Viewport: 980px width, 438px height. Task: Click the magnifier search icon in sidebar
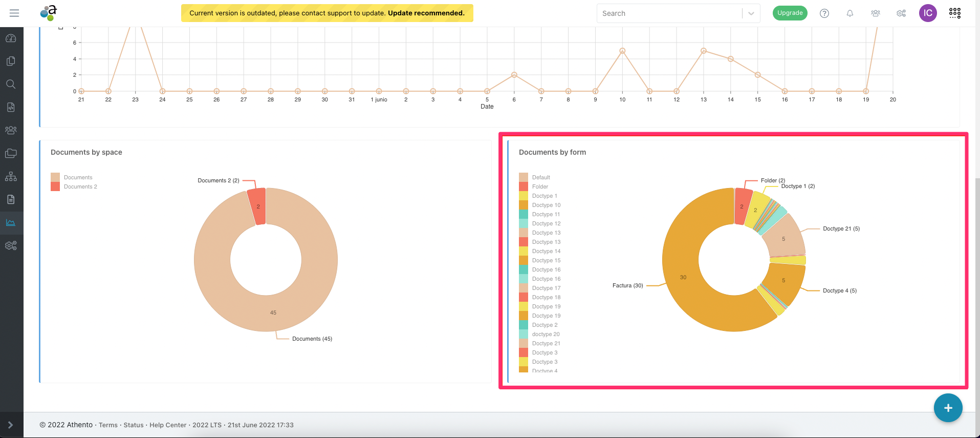coord(11,85)
